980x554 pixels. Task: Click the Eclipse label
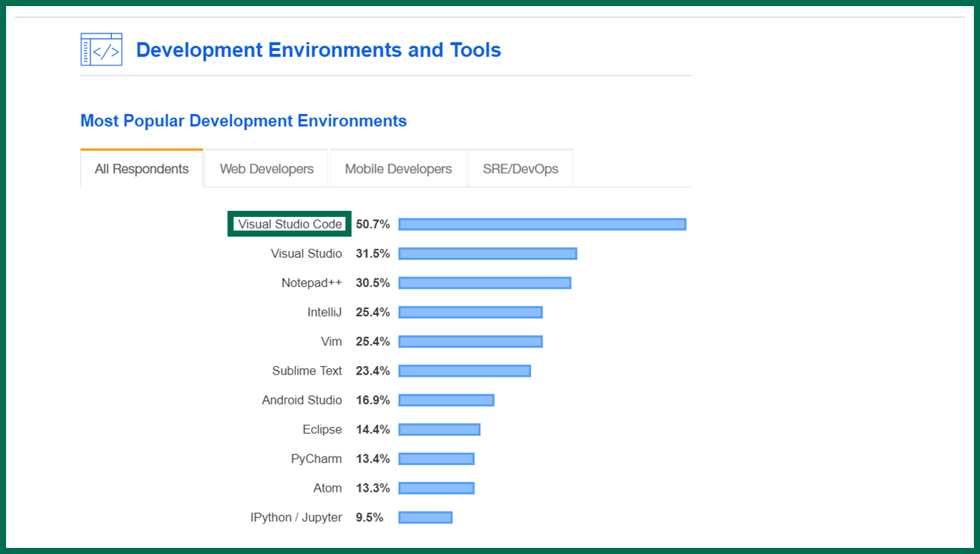(x=323, y=429)
